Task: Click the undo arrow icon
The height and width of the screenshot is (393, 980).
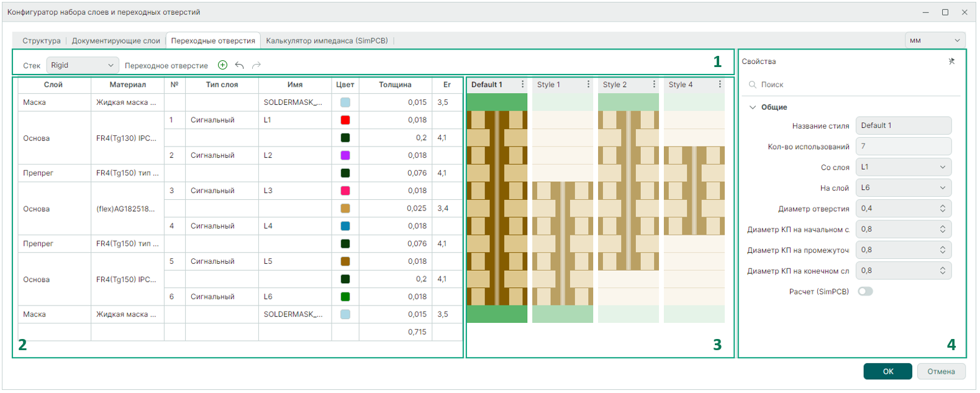Action: (239, 65)
